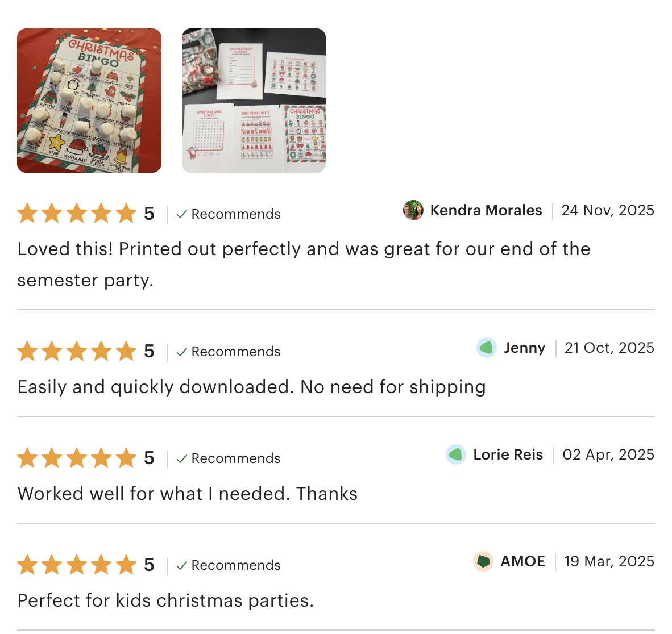Screen dimensions: 672x634
Task: Open the Christmas Bingo card review photo
Action: pos(89,101)
